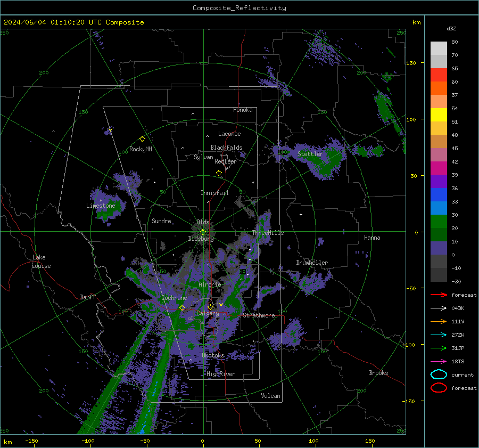The height and width of the screenshot is (448, 479).
Task: Click the Drumheller city label
Action: (x=312, y=263)
